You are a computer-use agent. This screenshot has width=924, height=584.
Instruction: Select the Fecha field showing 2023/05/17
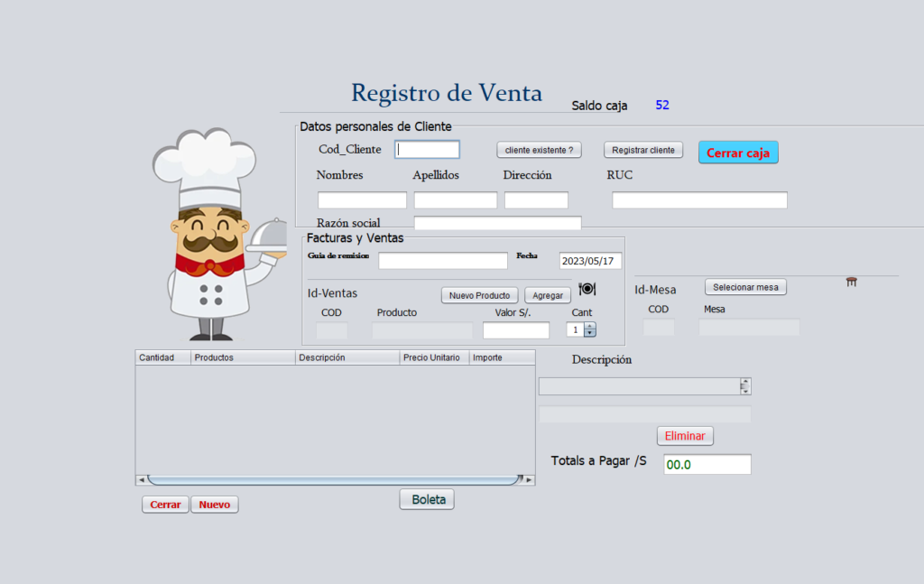(x=592, y=262)
